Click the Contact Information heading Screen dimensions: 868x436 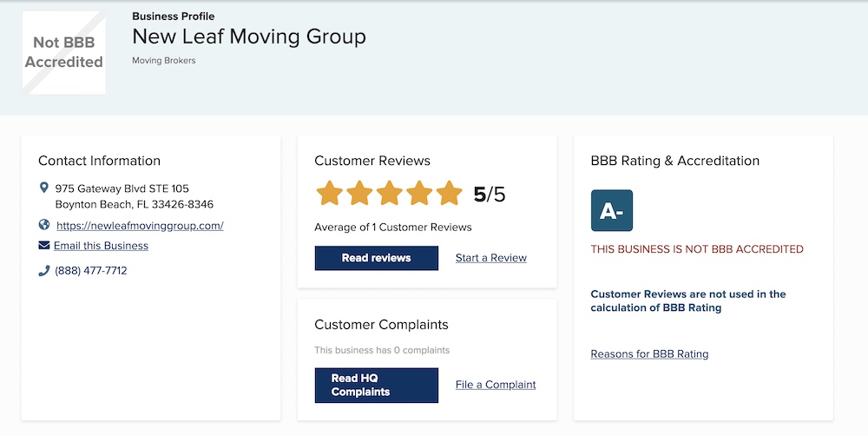point(99,161)
